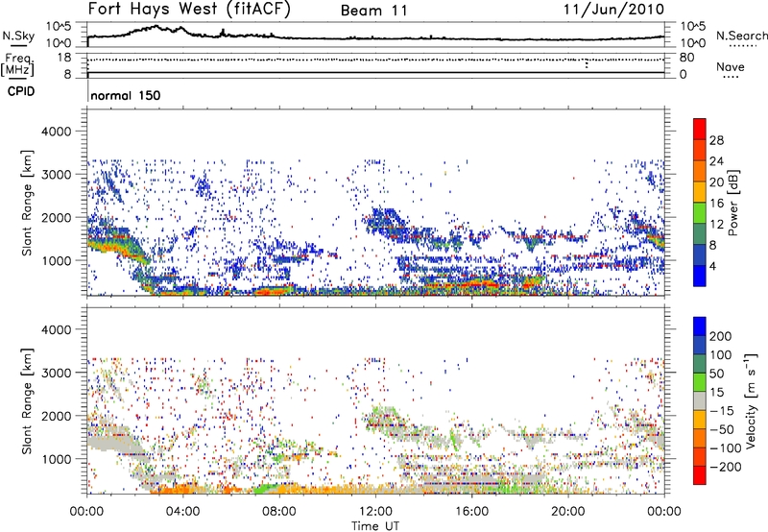The height and width of the screenshot is (532, 768).
Task: Click the plot title Fort Hays West (fitACF)
Action: tap(189, 9)
